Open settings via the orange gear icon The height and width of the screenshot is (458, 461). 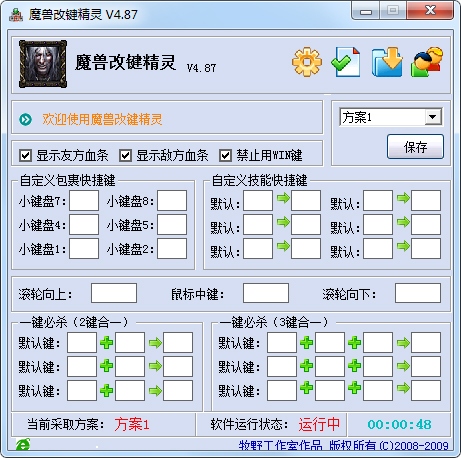click(307, 62)
